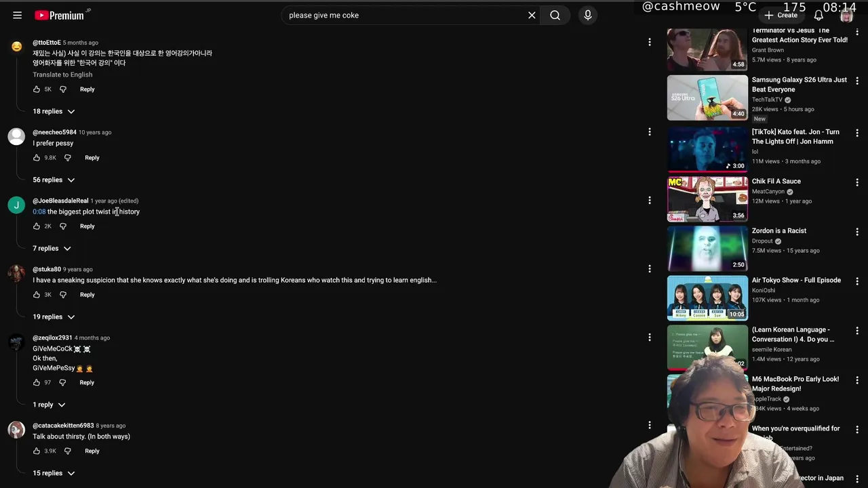The width and height of the screenshot is (868, 488).
Task: Open options menu for Chik Fil A Sauce video
Action: point(857,182)
